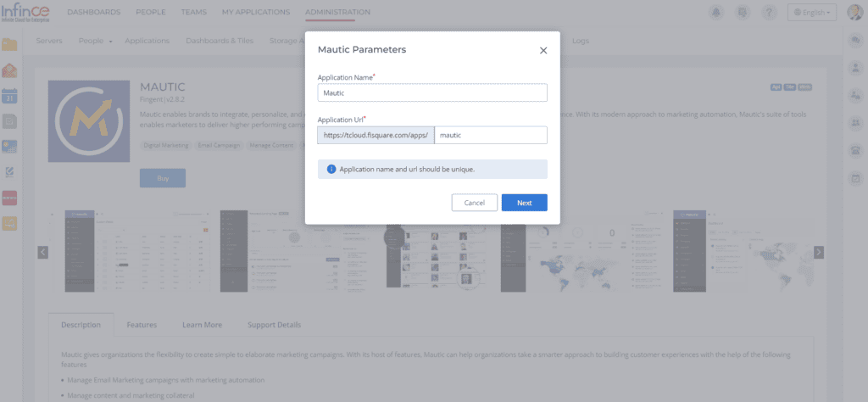Click the Buy button

coord(163,178)
